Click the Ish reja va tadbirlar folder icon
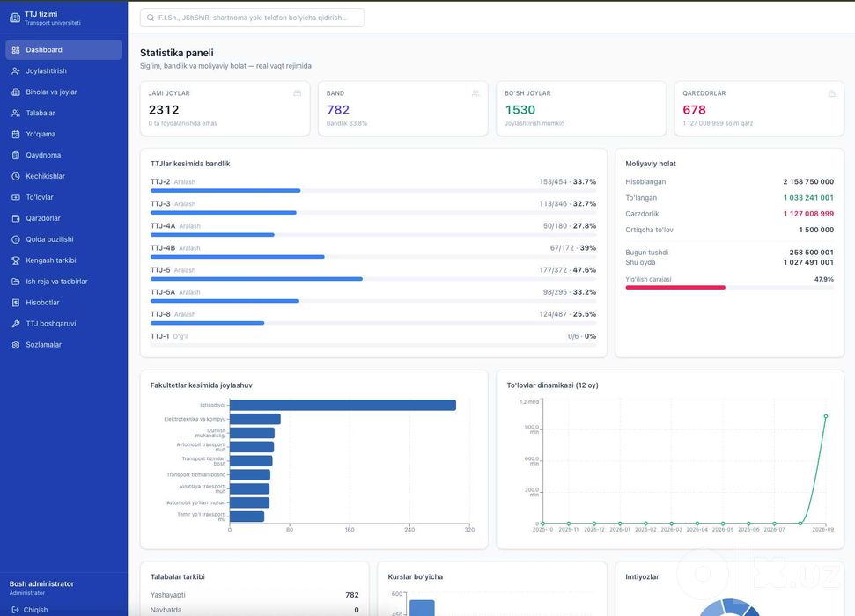This screenshot has width=855, height=616. point(16,282)
